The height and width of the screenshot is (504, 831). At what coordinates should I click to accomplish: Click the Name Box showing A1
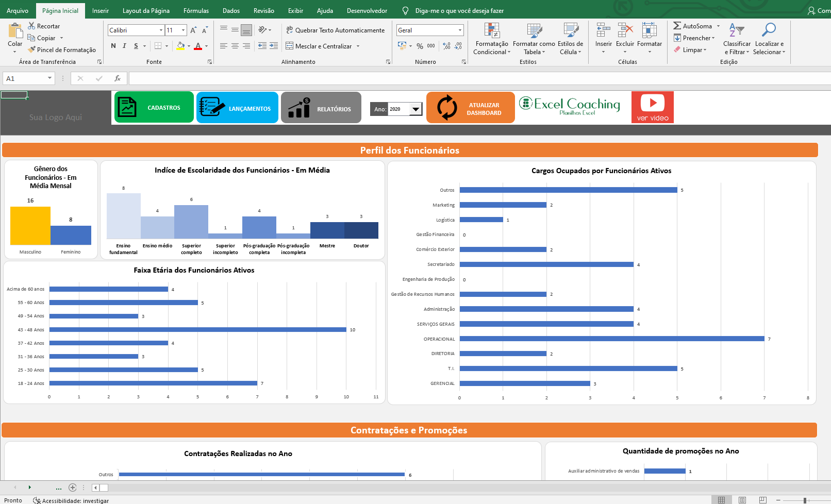click(24, 78)
